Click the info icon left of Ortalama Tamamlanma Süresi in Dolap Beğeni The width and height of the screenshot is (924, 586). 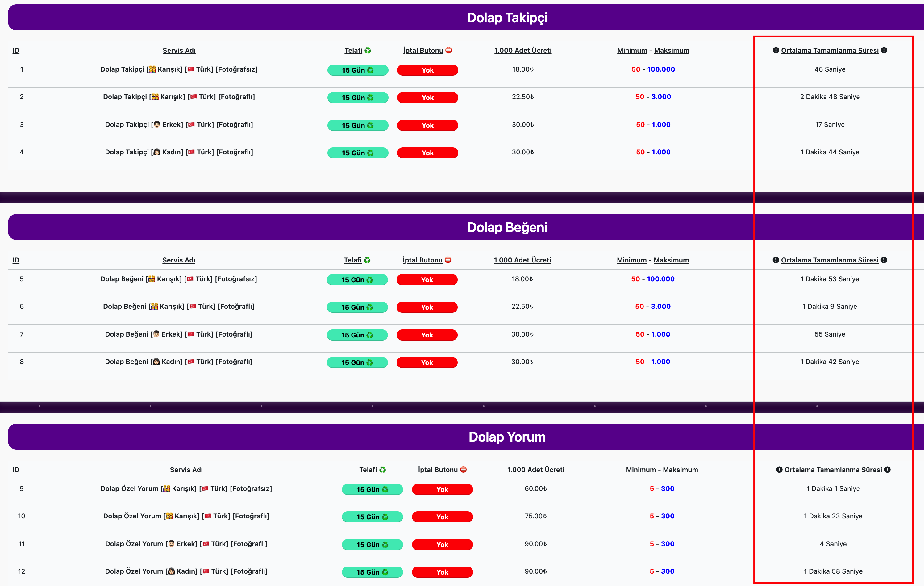776,260
